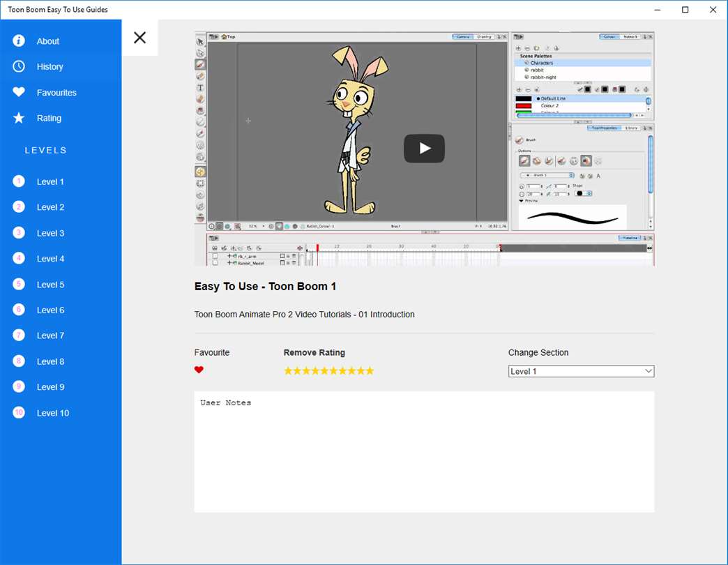This screenshot has height=565, width=728.
Task: Click the Remove Rating link
Action: 314,352
